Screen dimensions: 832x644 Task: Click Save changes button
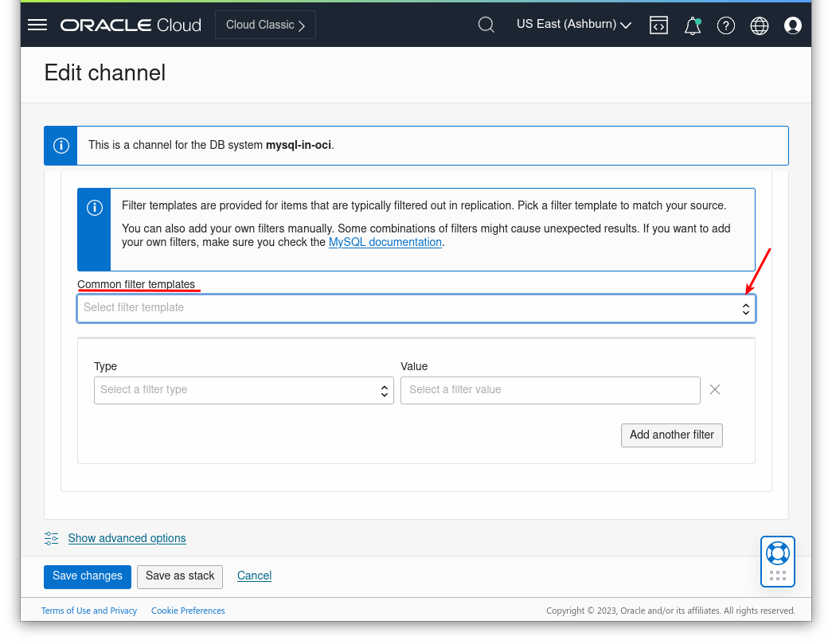pos(88,576)
